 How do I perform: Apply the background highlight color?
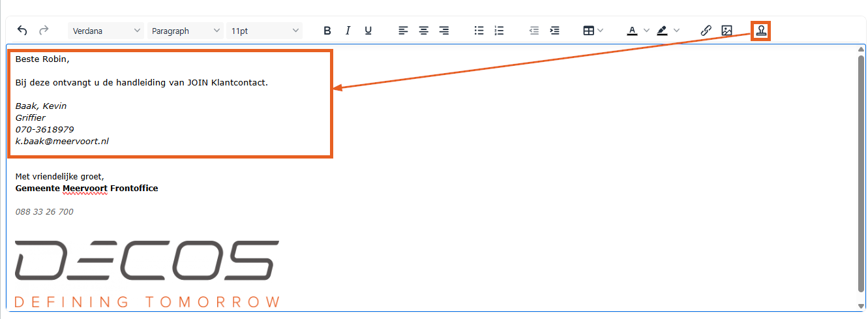tap(662, 31)
